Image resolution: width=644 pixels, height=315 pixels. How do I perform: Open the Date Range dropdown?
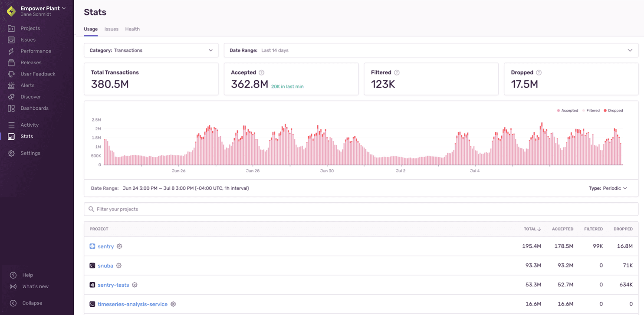pos(431,50)
